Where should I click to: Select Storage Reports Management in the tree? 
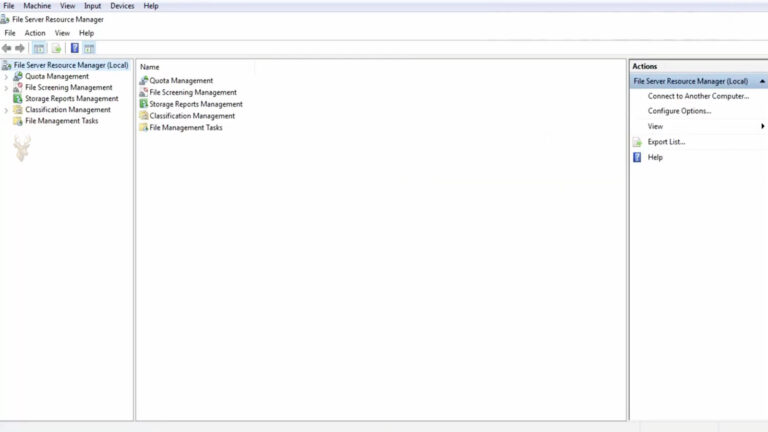point(72,98)
